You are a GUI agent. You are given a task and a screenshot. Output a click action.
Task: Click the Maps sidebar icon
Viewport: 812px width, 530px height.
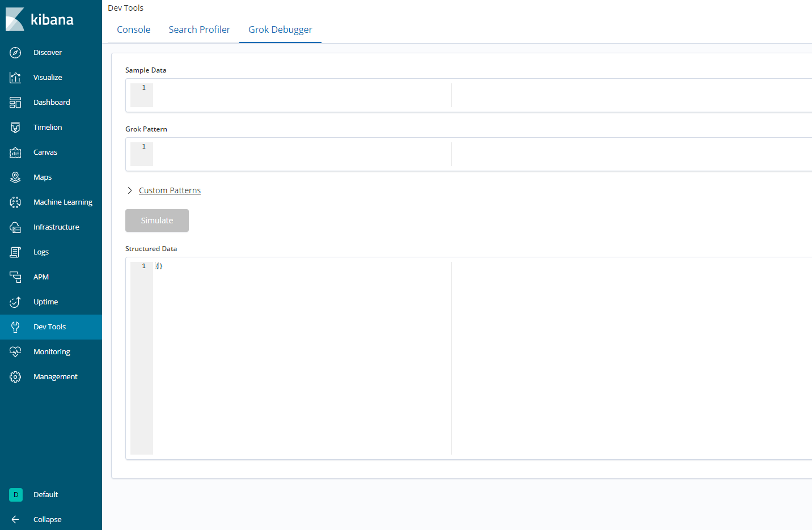click(x=15, y=177)
